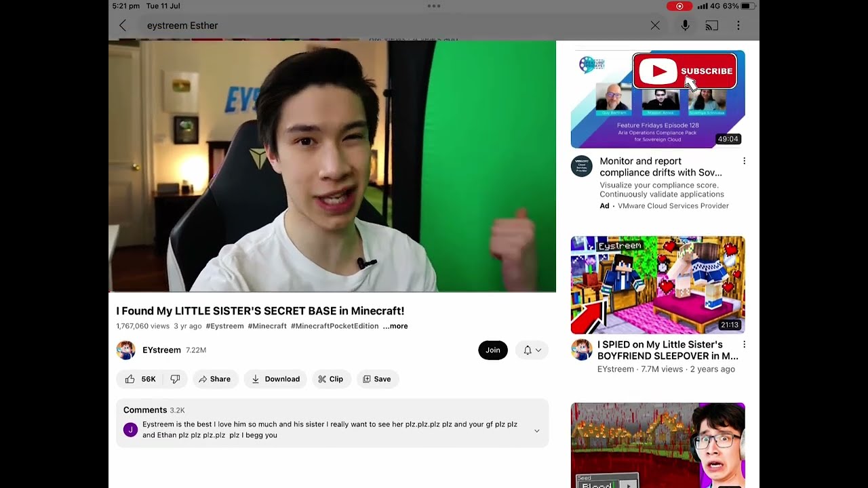Image resolution: width=868 pixels, height=488 pixels.
Task: Tap the commenter's purple J avatar
Action: click(x=131, y=430)
